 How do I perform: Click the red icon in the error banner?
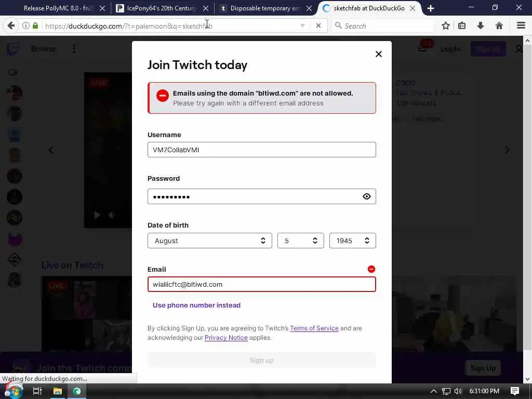(x=163, y=96)
